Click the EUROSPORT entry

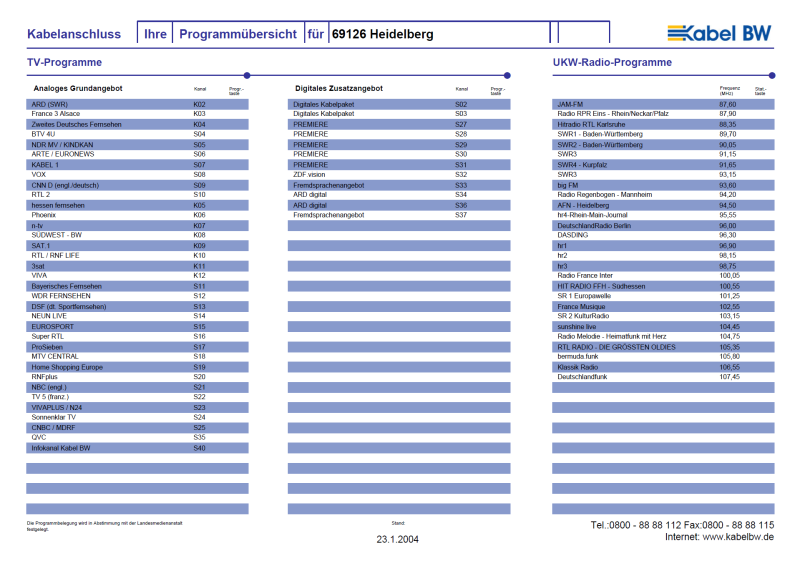(x=137, y=327)
